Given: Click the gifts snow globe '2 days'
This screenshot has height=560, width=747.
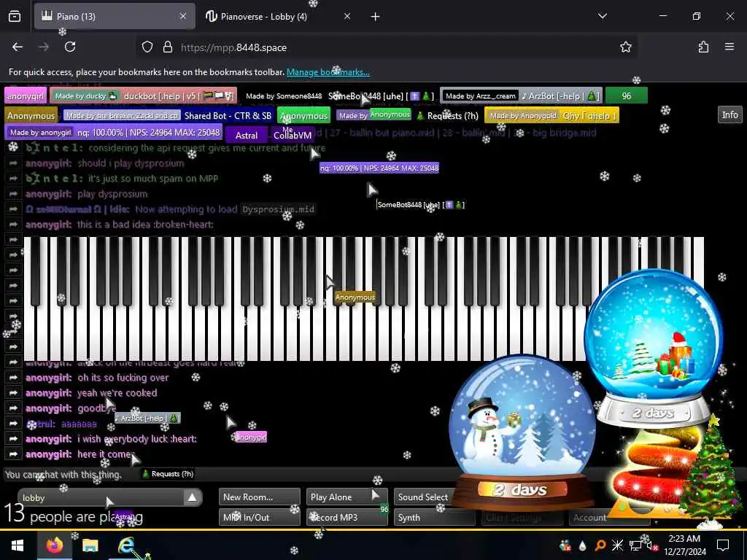Looking at the screenshot, I should point(653,348).
